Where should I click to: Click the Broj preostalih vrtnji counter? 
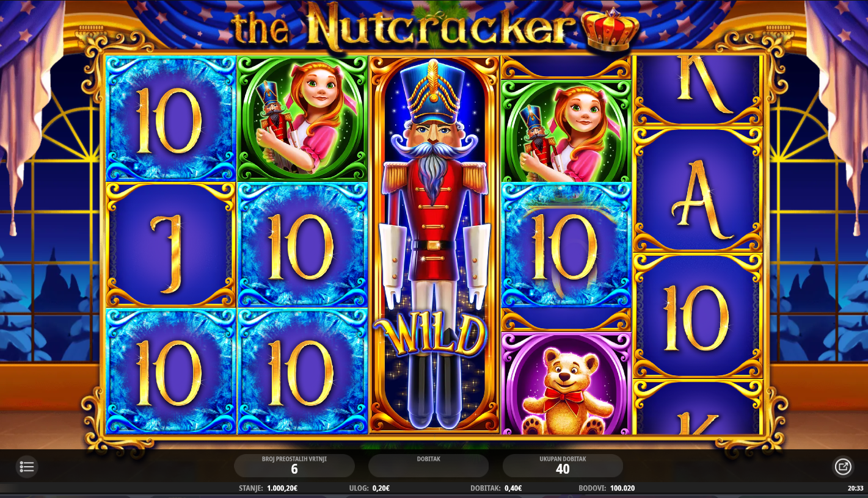pyautogui.click(x=294, y=465)
